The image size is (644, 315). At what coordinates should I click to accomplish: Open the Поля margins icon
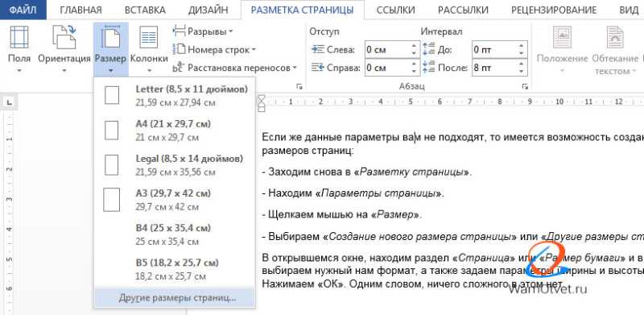point(19,37)
